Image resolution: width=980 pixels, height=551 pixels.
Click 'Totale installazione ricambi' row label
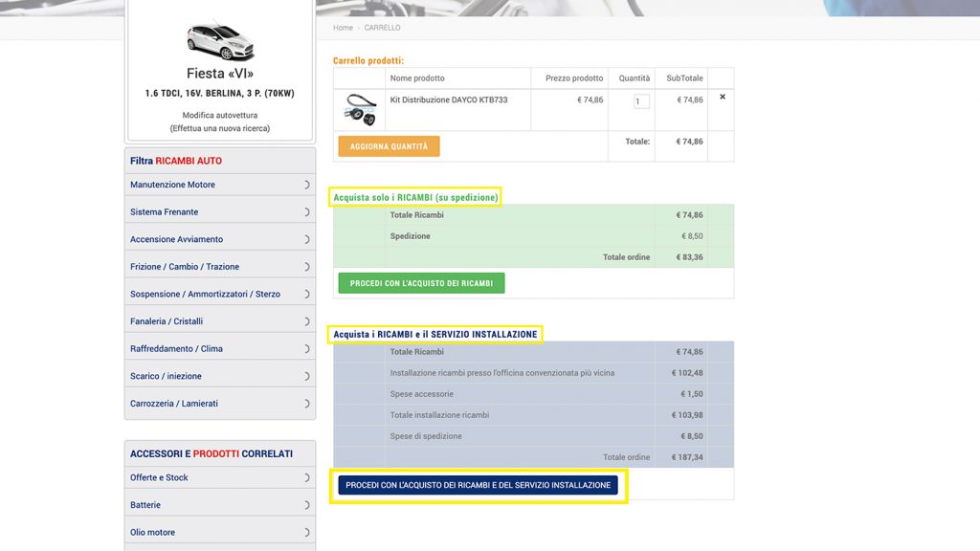pyautogui.click(x=439, y=415)
